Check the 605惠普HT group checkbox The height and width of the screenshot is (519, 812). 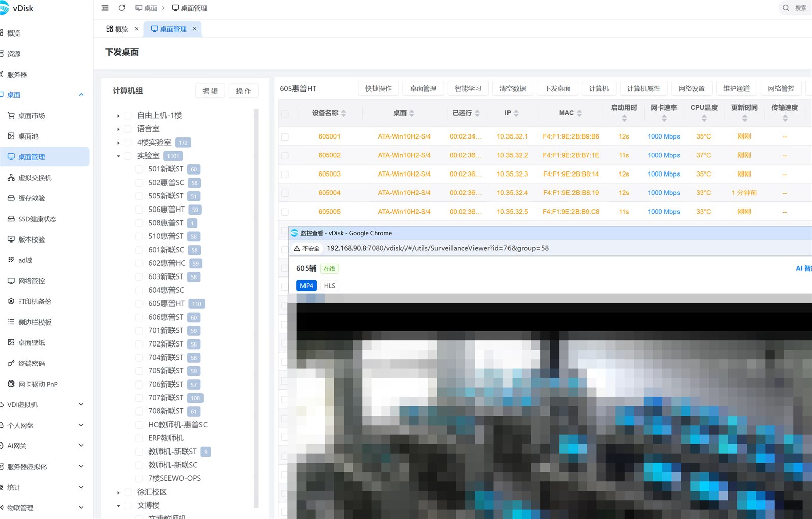(139, 303)
